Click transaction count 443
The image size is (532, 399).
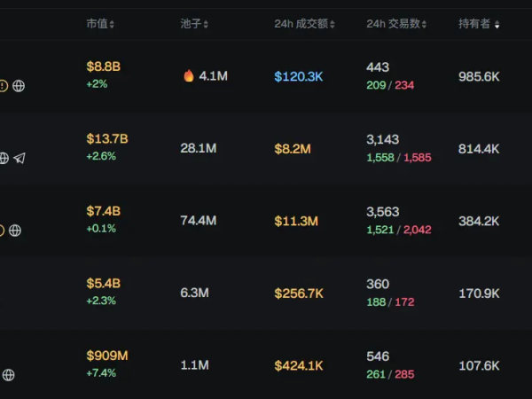[378, 67]
